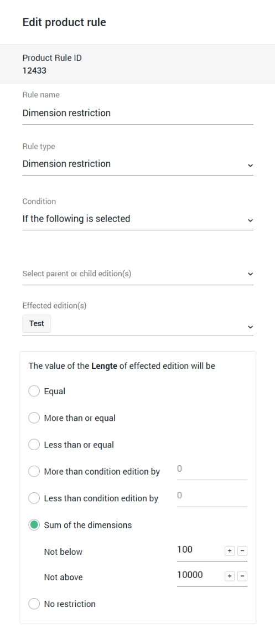Click the Not below value field
Screen dimensions: 275x644
point(200,550)
